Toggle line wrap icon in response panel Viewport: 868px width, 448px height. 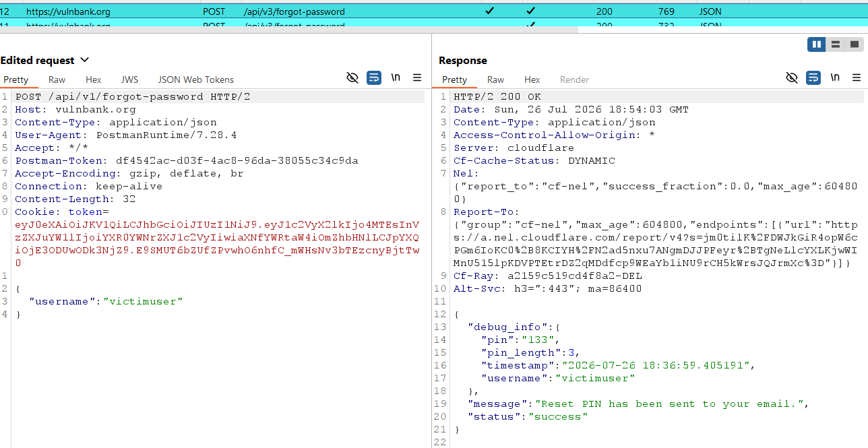point(813,77)
